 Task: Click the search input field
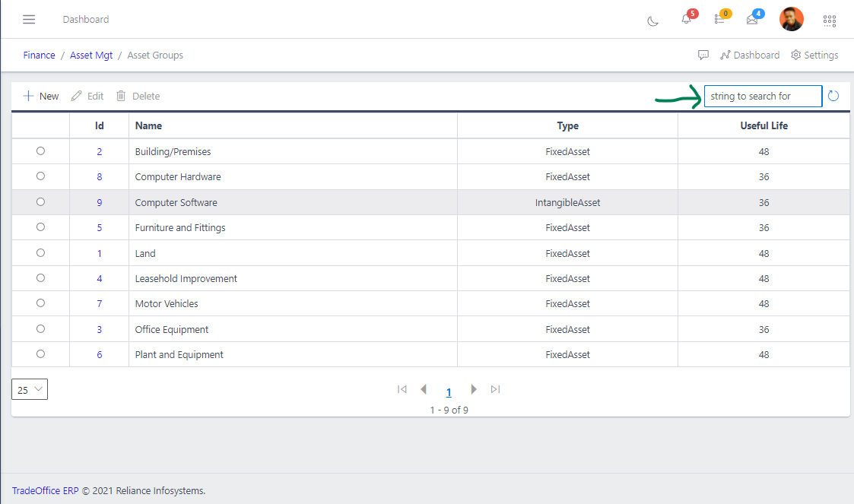coord(763,96)
